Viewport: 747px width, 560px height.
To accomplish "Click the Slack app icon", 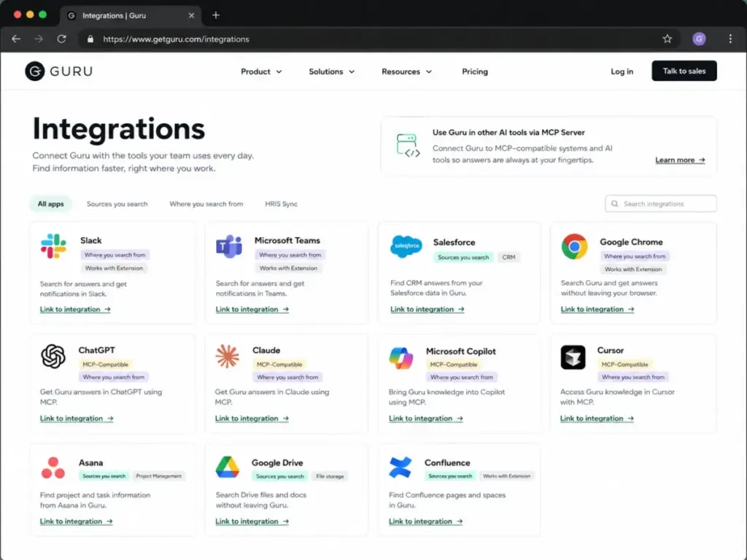I will 53,246.
